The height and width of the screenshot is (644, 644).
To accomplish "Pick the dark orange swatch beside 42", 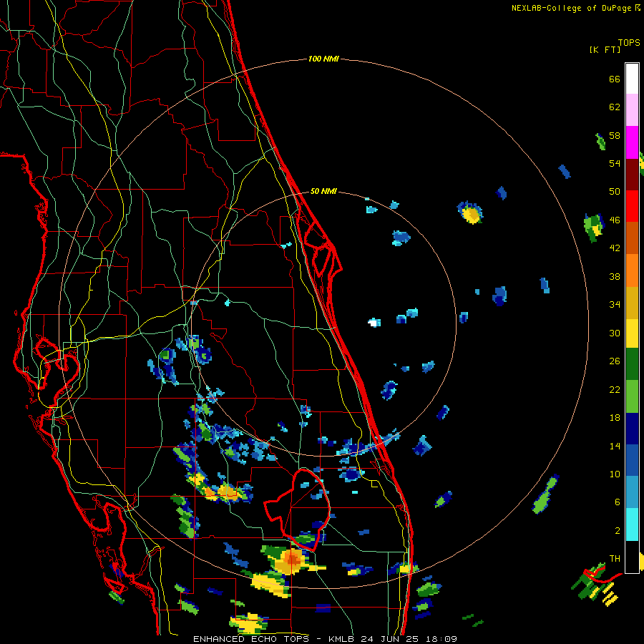I will tap(632, 238).
